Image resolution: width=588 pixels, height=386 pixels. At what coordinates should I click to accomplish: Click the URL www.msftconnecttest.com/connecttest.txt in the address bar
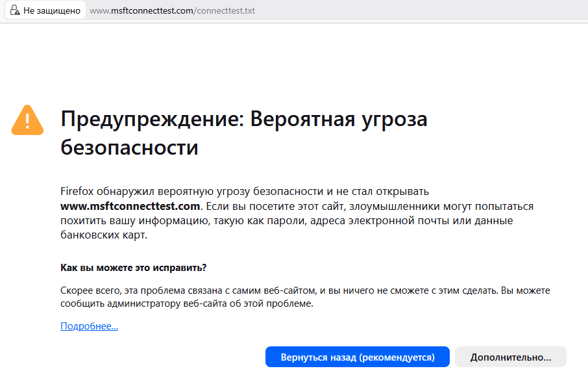172,11
